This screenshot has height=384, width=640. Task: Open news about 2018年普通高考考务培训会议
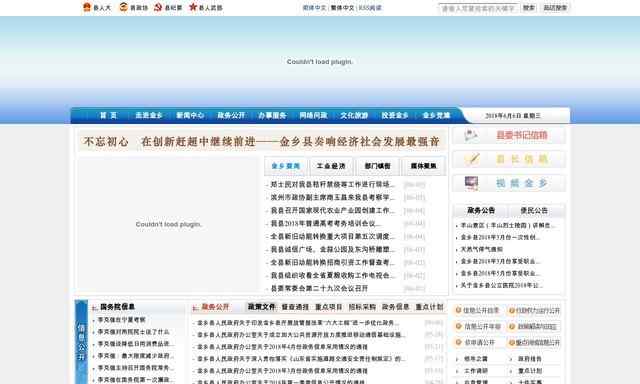pyautogui.click(x=325, y=224)
